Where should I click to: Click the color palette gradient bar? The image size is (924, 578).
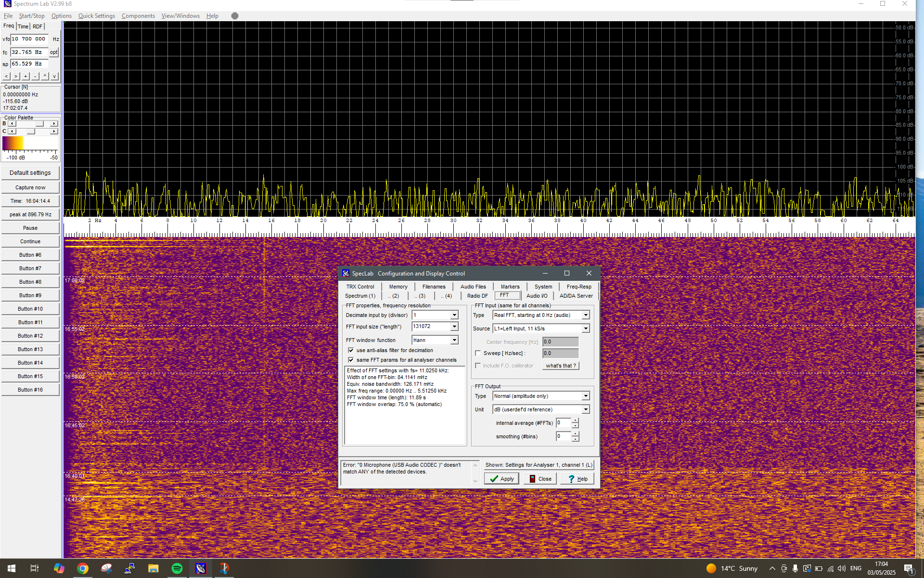click(x=30, y=144)
